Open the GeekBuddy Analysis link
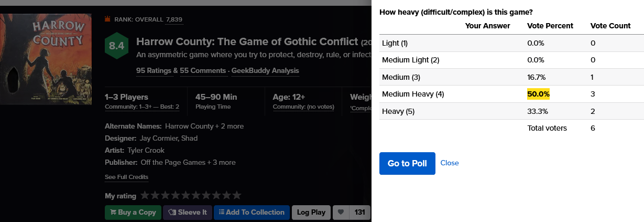644x222 pixels. click(x=266, y=70)
